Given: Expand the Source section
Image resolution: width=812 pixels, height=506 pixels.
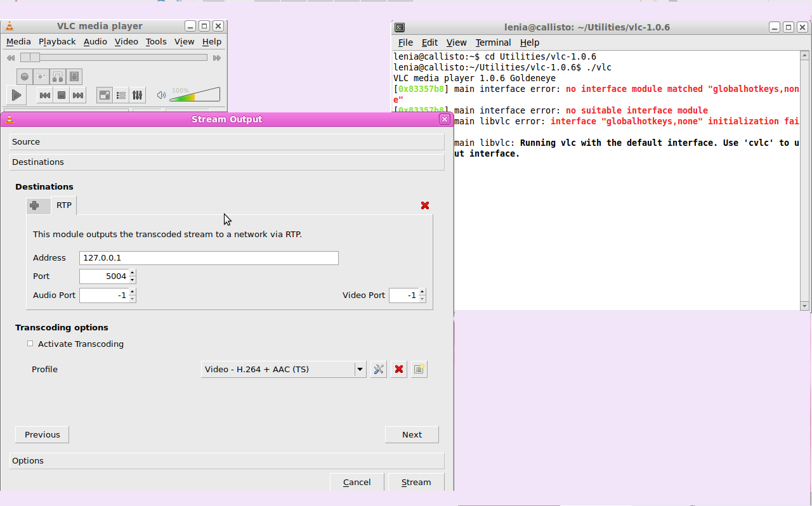Looking at the screenshot, I should pyautogui.click(x=226, y=142).
